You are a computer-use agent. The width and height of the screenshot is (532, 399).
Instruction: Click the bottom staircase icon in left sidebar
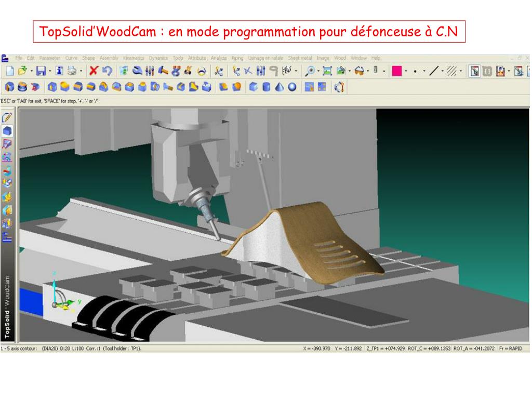click(7, 236)
